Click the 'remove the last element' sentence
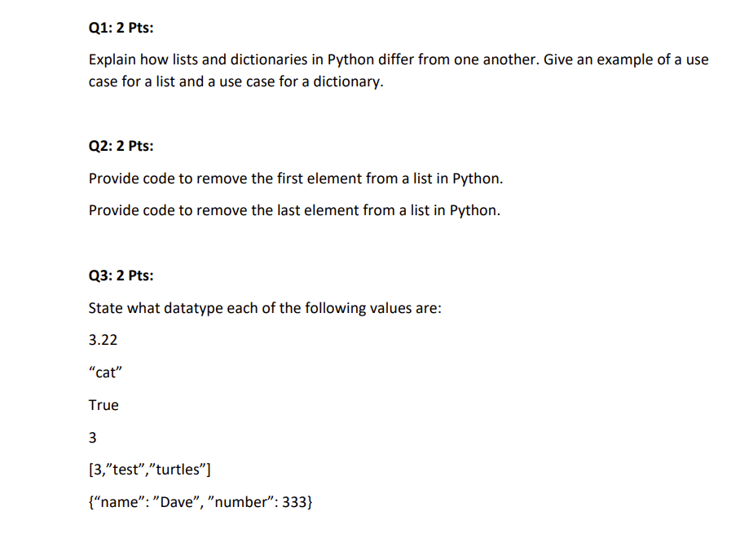This screenshot has height=560, width=740. tap(294, 210)
